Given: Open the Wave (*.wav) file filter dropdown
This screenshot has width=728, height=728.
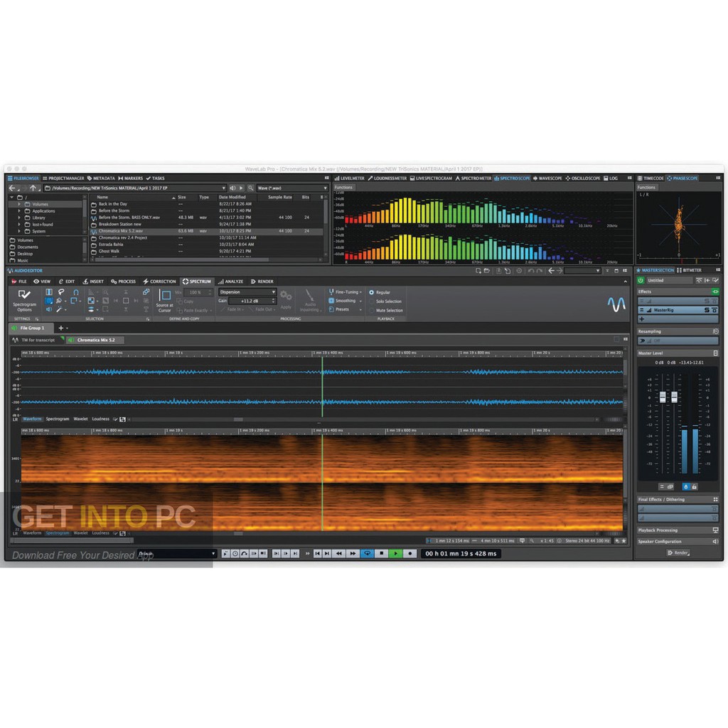Looking at the screenshot, I should [x=291, y=188].
